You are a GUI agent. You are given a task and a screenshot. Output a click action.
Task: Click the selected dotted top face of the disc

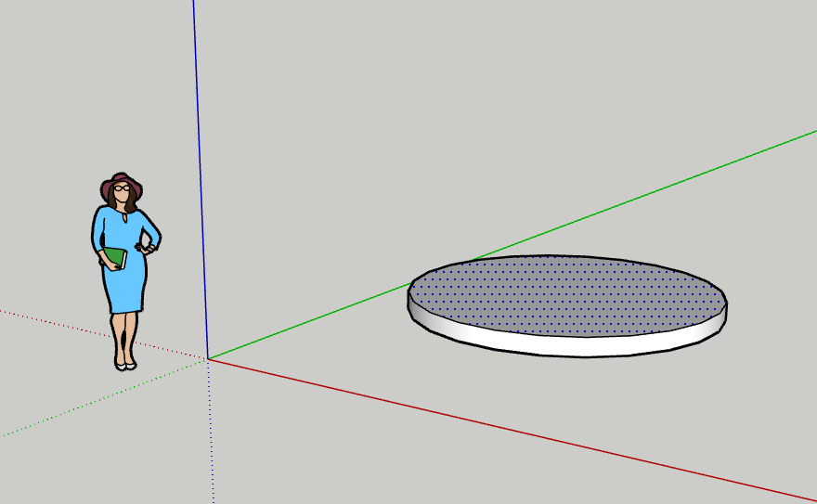pos(567,295)
